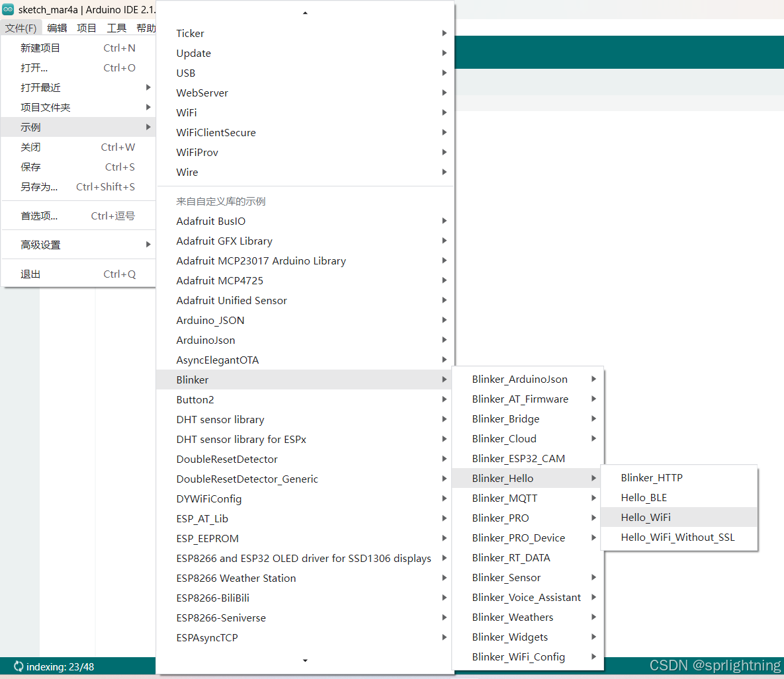Open ESPAsyncTCP examples
This screenshot has height=679, width=784.
point(305,637)
